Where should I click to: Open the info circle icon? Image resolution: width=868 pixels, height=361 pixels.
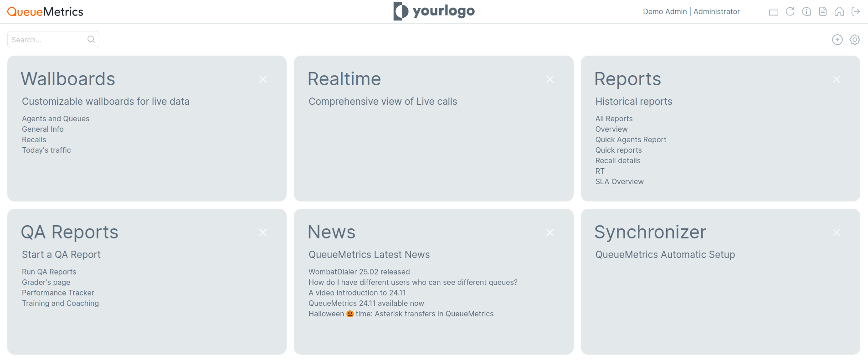806,11
